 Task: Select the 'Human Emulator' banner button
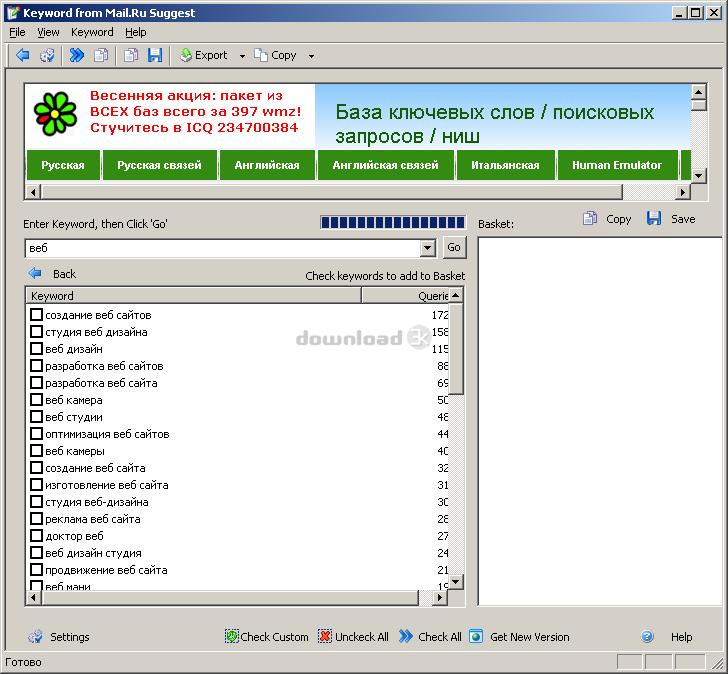tap(616, 165)
